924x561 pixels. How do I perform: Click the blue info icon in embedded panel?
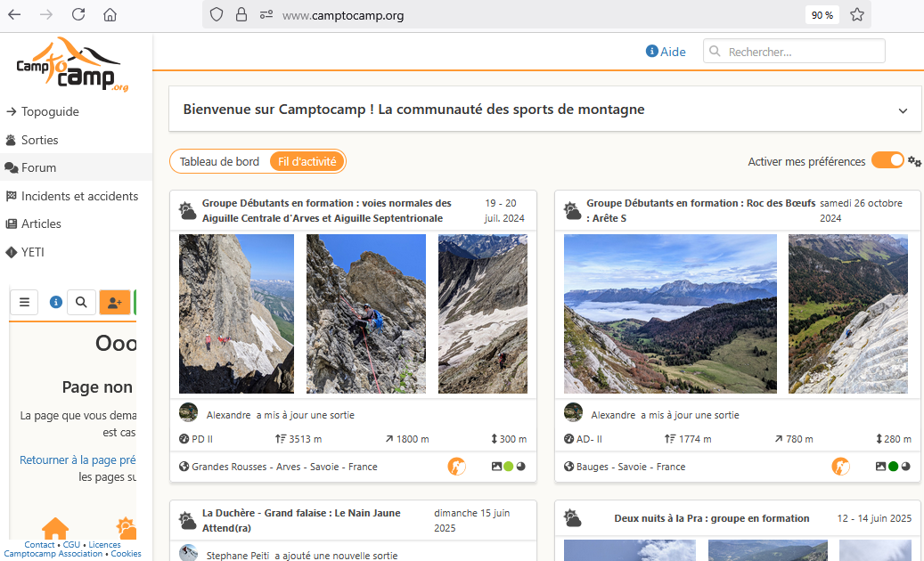pos(56,302)
